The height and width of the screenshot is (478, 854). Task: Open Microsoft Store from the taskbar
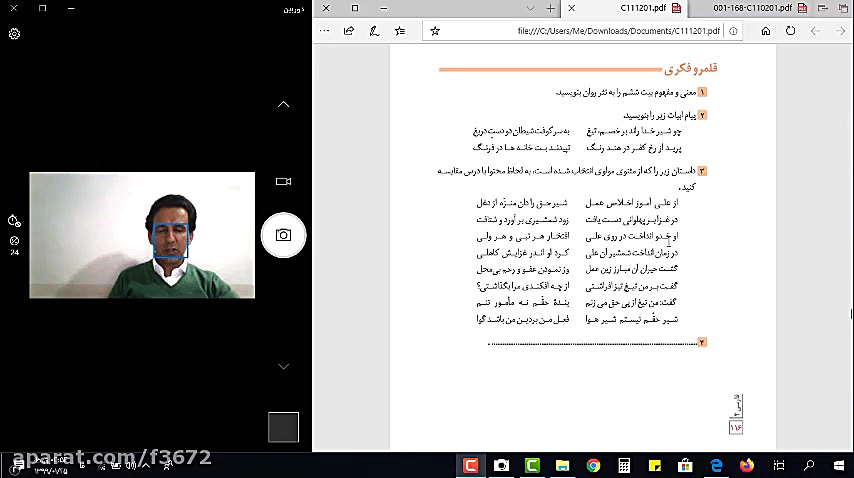coord(685,465)
